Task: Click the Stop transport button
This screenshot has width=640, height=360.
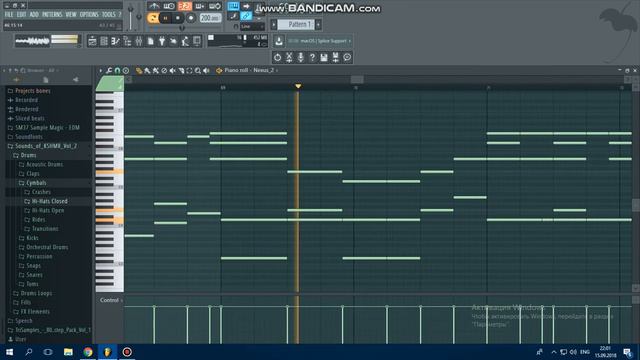Action: point(178,18)
